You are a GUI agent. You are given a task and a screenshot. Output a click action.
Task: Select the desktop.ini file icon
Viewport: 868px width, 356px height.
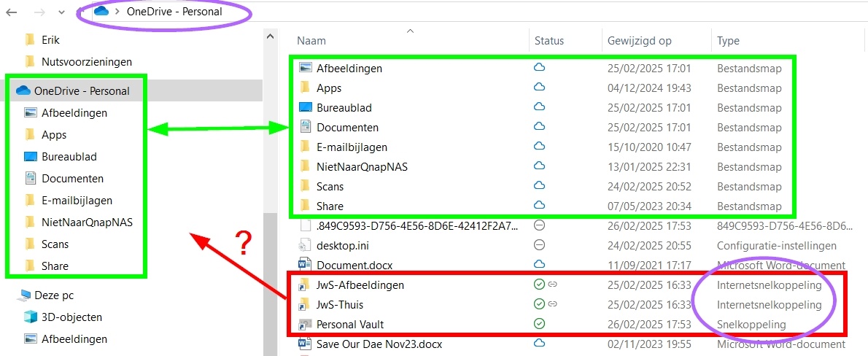(304, 245)
